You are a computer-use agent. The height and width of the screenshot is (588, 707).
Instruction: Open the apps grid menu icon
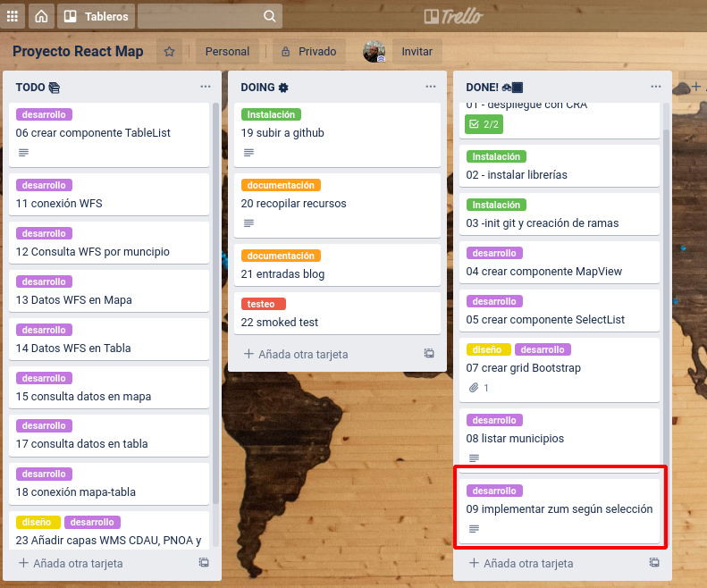[x=13, y=16]
